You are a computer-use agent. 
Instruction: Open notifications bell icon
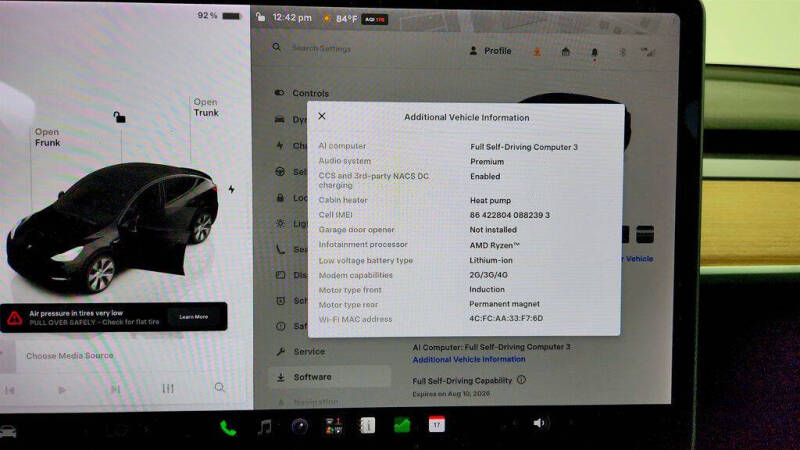594,53
